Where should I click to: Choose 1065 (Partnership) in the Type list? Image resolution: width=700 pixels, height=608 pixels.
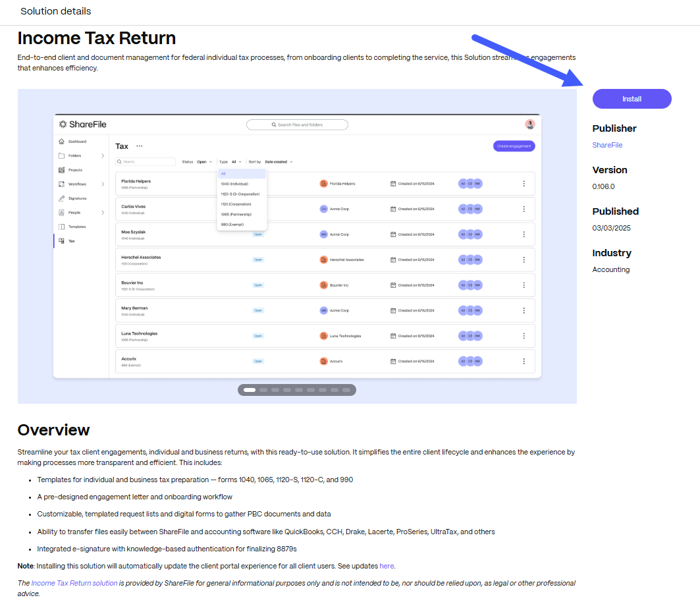point(242,215)
